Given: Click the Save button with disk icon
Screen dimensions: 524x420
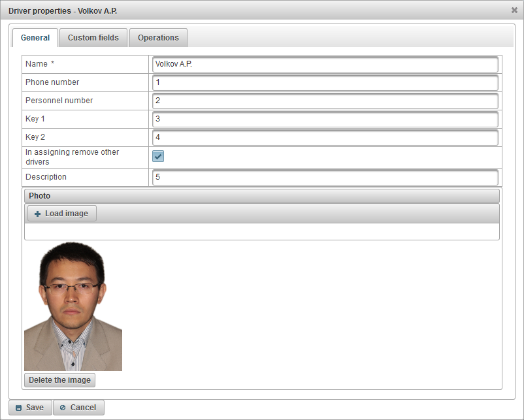Looking at the screenshot, I should pos(29,408).
